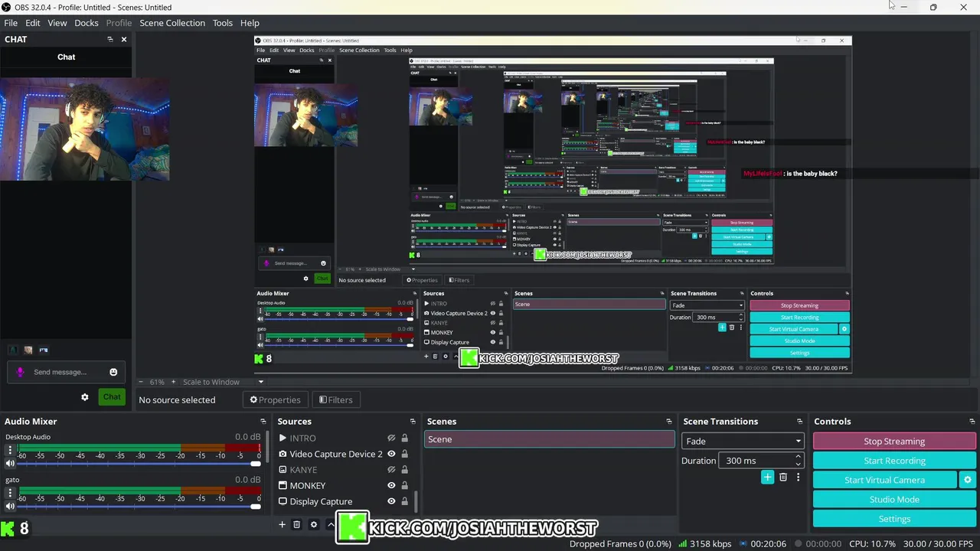Screen dimensions: 980x551
Task: Mute the Desktop Audio speaker icon
Action: tap(10, 463)
